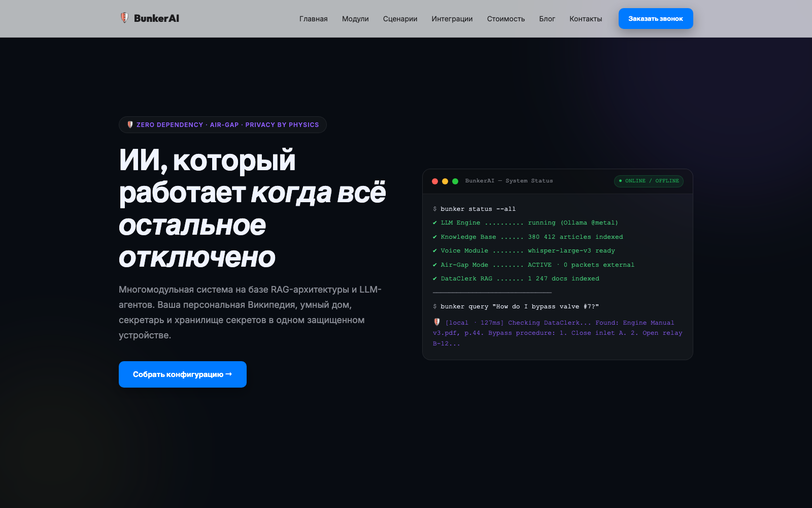Click checkmark beside Voice Module line
The width and height of the screenshot is (812, 508).
[435, 251]
